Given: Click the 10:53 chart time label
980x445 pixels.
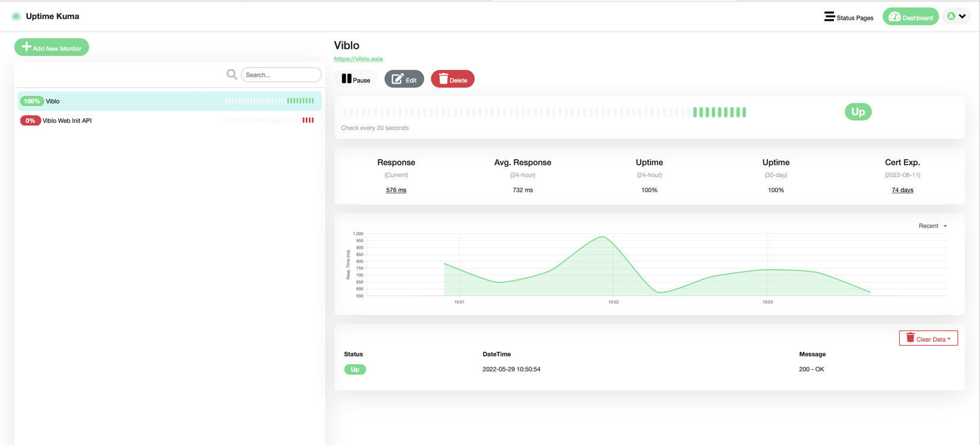Looking at the screenshot, I should coord(767,302).
